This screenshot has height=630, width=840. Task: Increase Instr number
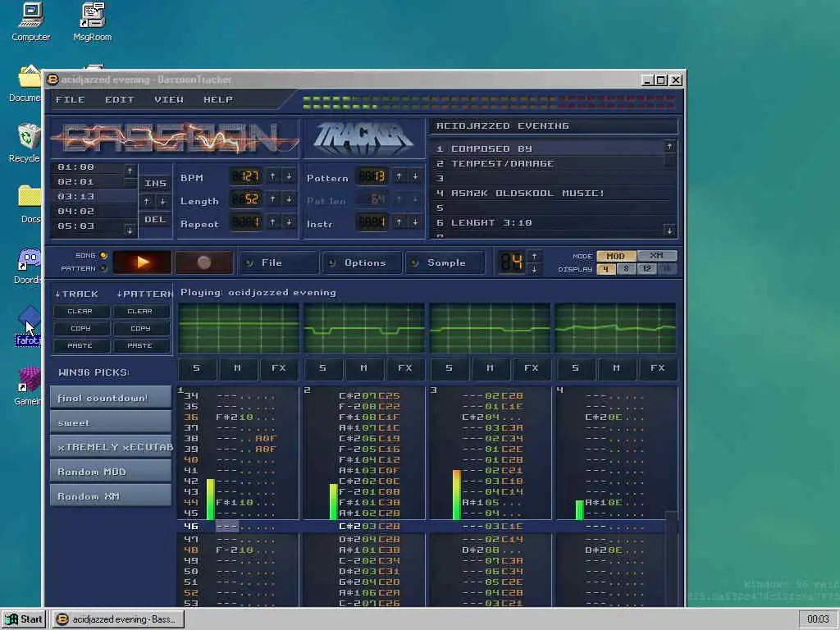tap(399, 222)
